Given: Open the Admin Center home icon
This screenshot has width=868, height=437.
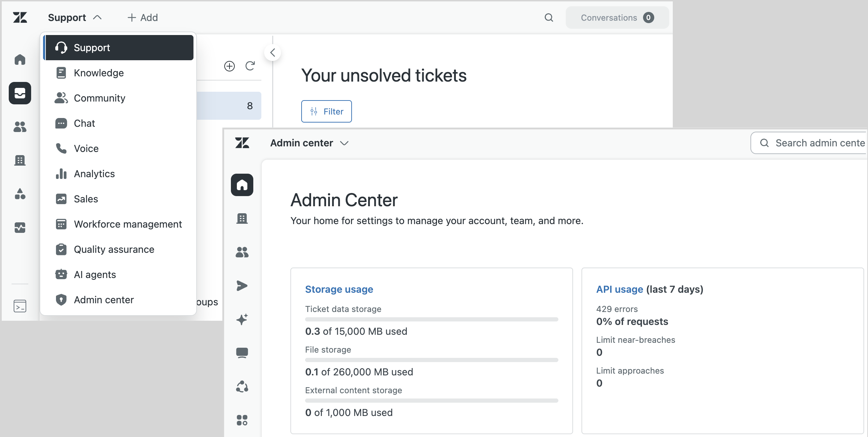Looking at the screenshot, I should pos(242,185).
